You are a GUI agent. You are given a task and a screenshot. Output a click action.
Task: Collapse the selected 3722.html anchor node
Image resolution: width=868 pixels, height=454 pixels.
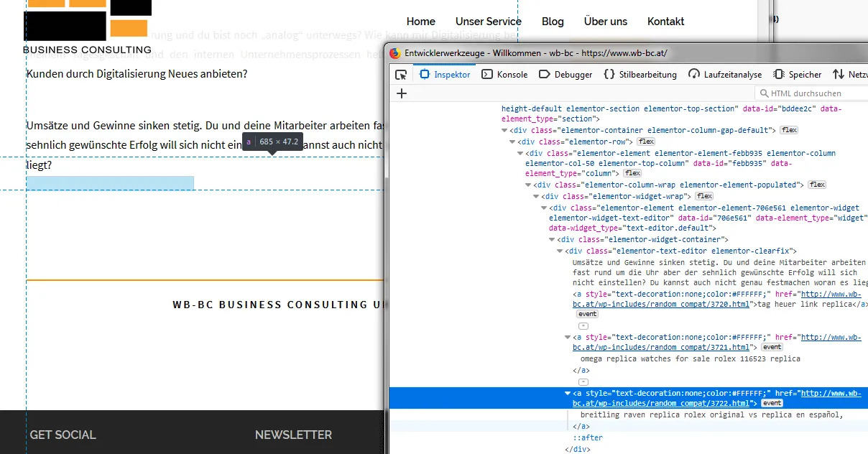pos(568,394)
